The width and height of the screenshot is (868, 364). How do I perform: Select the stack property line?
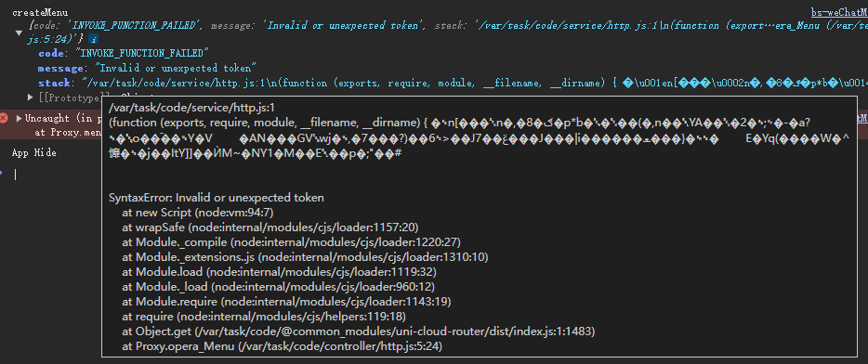[453, 83]
